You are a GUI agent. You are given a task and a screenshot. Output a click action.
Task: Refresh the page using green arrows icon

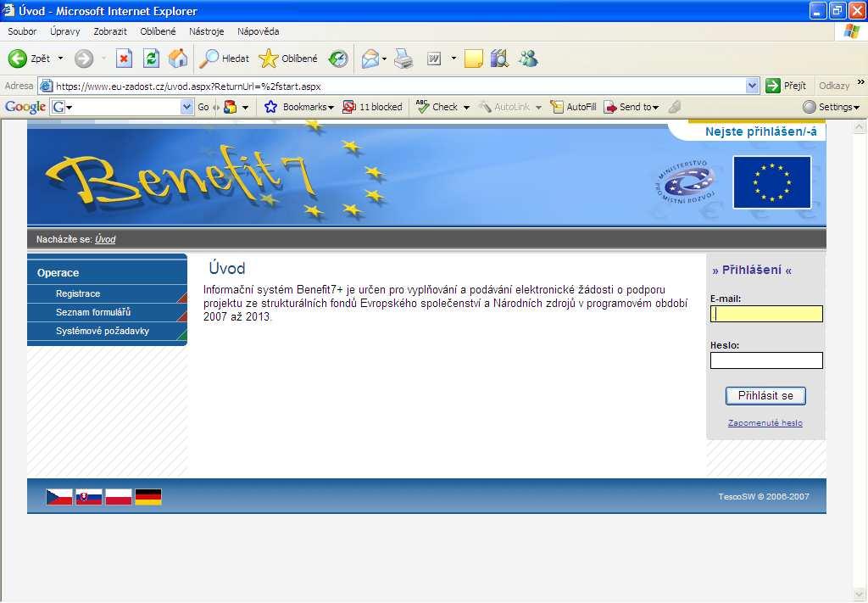[151, 59]
